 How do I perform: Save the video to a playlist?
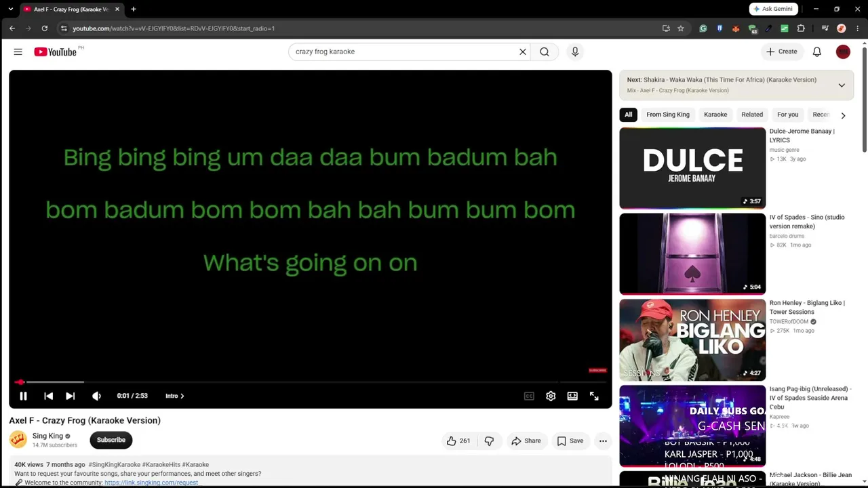(x=570, y=441)
